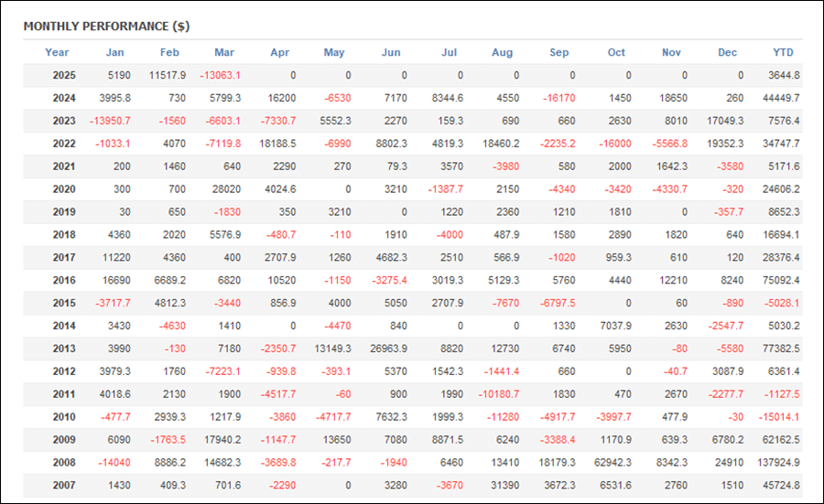This screenshot has height=504, width=824.
Task: Select the 2021 year row label
Action: [64, 166]
